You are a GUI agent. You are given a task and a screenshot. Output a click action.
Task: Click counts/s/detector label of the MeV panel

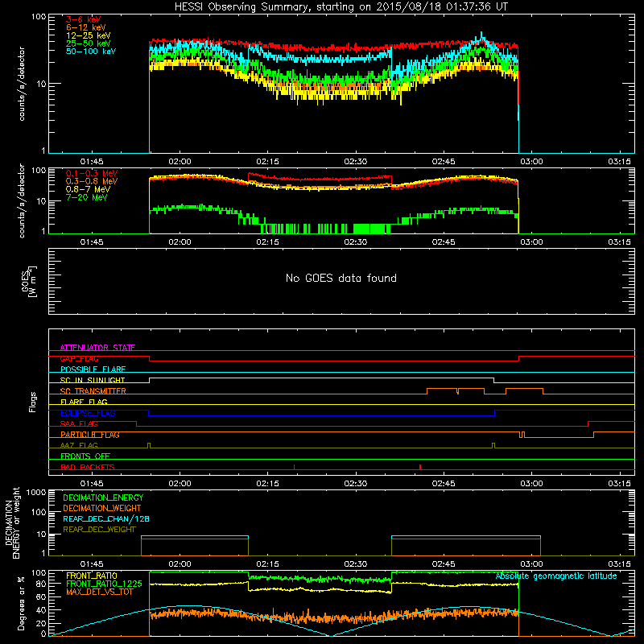click(22, 200)
